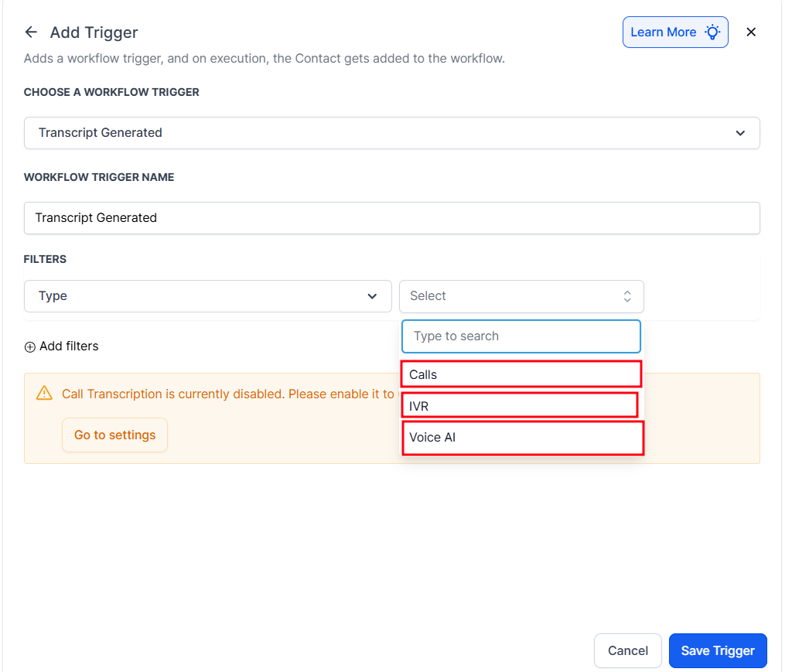792x672 pixels.
Task: Click the warning triangle icon in the alert
Action: [45, 394]
